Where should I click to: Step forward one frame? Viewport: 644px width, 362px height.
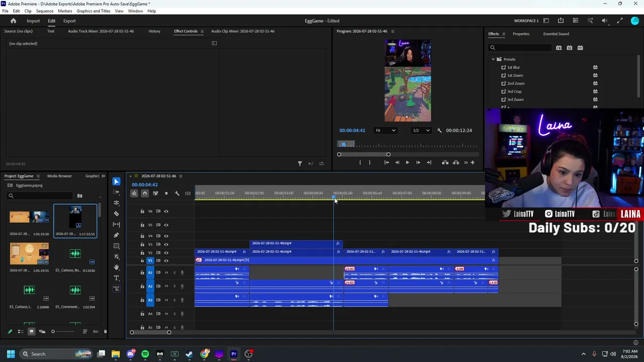coord(418,162)
